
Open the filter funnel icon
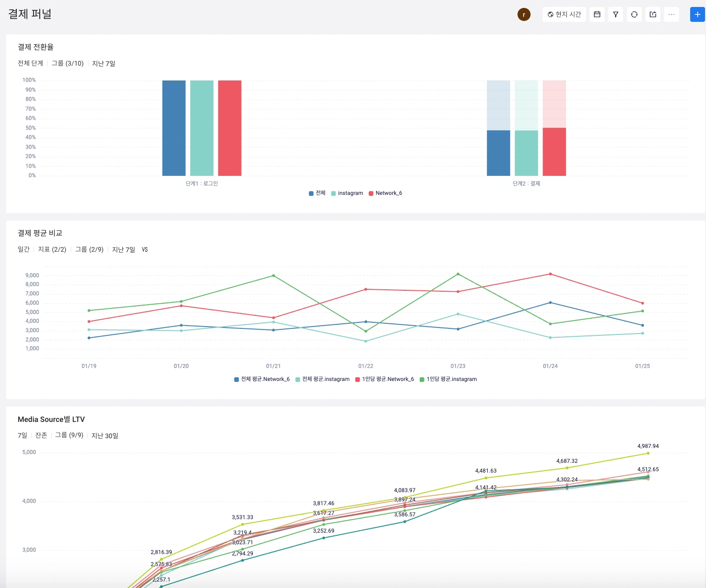pyautogui.click(x=616, y=14)
